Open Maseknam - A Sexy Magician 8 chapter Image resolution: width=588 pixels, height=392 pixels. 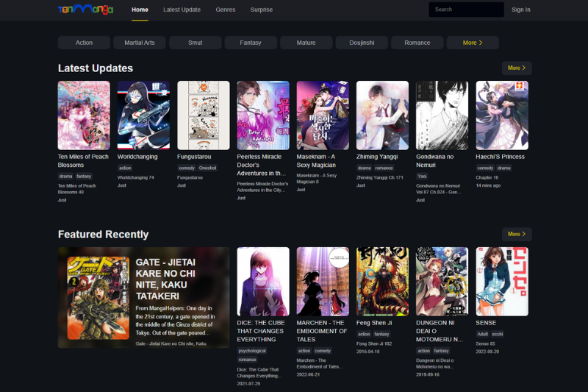click(x=317, y=179)
